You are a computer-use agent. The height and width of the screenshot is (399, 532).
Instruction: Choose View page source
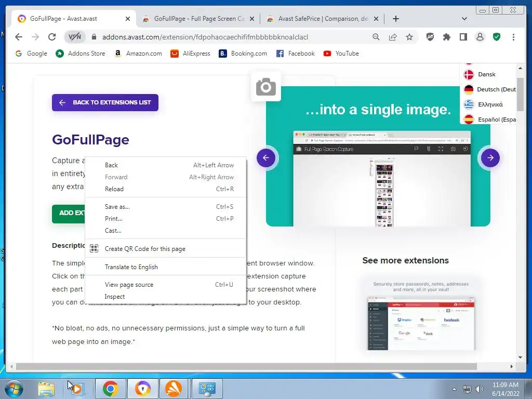(166, 285)
